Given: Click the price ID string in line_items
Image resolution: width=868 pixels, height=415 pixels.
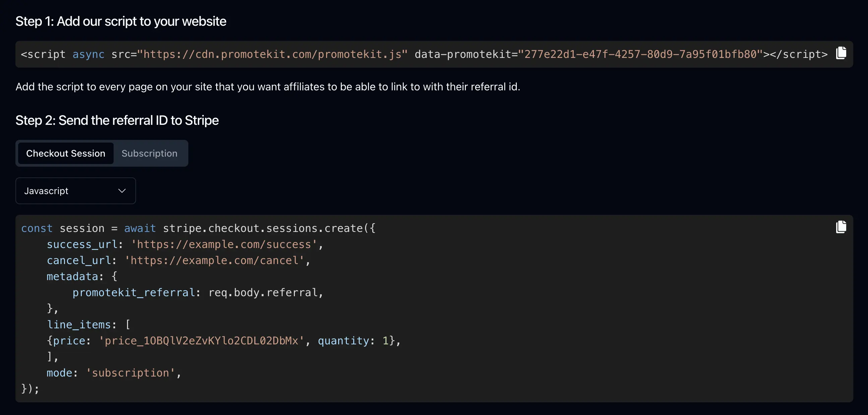Looking at the screenshot, I should click(201, 341).
